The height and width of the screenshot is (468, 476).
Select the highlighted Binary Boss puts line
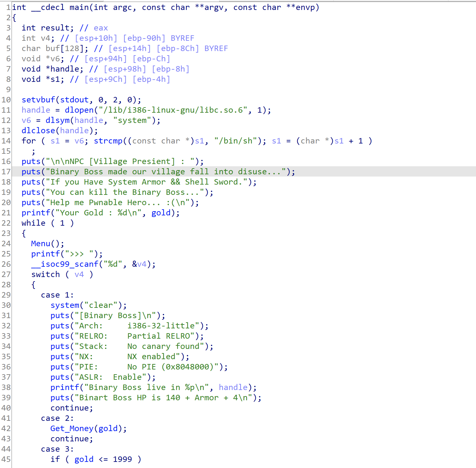pos(157,171)
